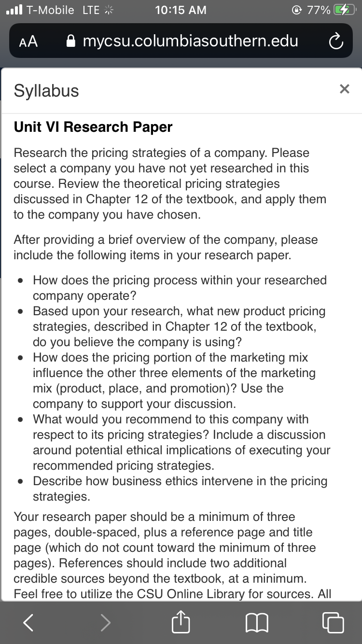Reload the page with the refresh icon
Viewport: 362px width, 644px height.
[336, 42]
